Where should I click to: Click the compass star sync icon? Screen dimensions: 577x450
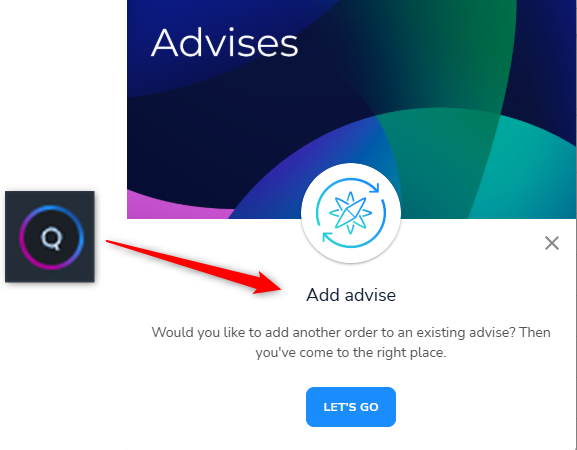pos(351,213)
